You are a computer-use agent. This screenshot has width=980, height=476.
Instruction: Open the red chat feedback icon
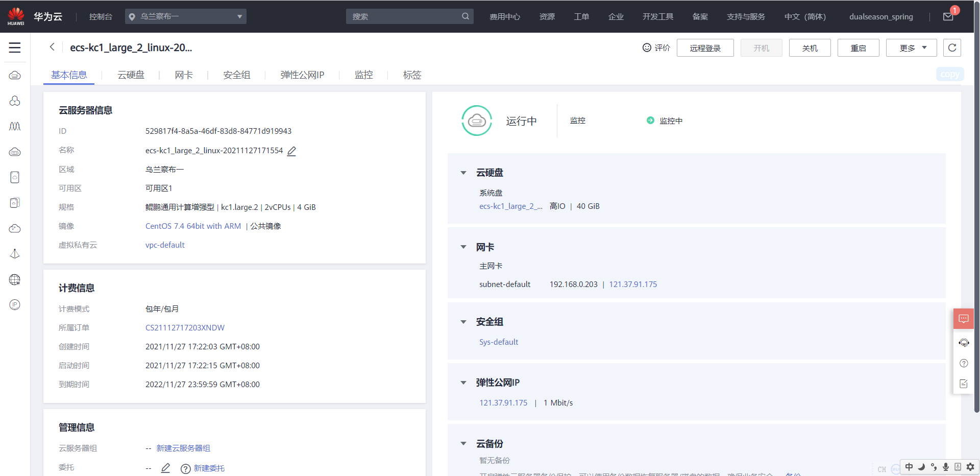964,319
